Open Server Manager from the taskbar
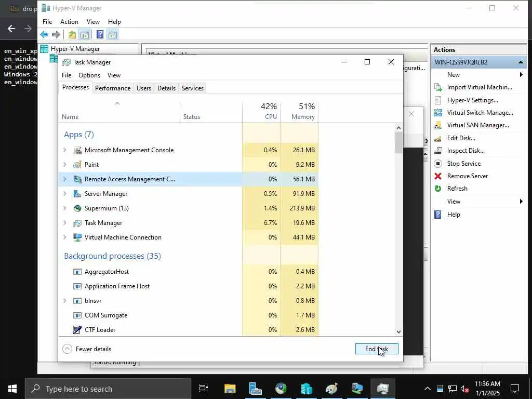 pyautogui.click(x=255, y=389)
